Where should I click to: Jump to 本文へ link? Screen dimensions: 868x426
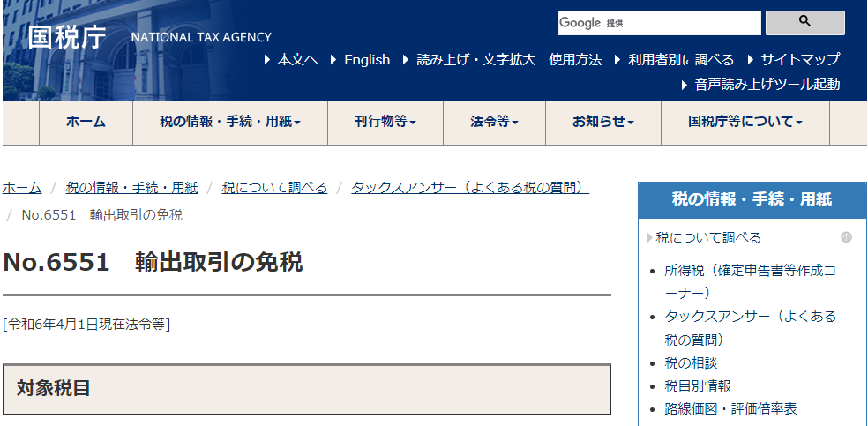coord(297,60)
